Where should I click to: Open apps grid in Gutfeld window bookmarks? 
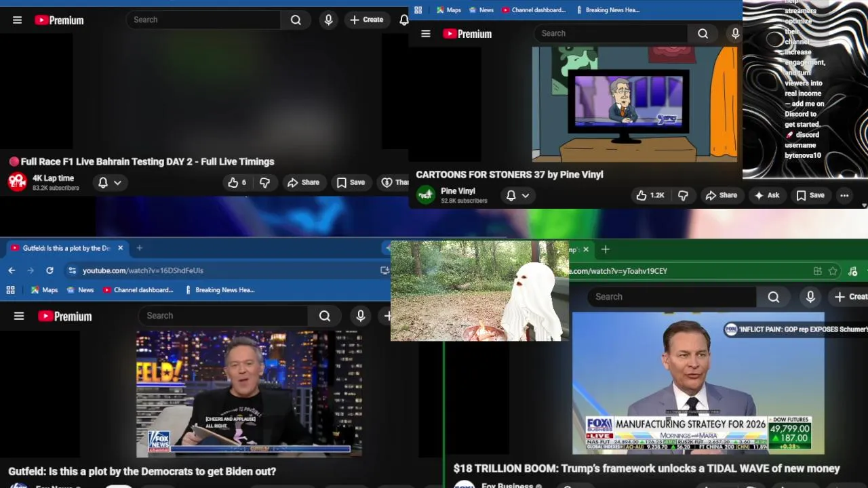click(x=10, y=290)
